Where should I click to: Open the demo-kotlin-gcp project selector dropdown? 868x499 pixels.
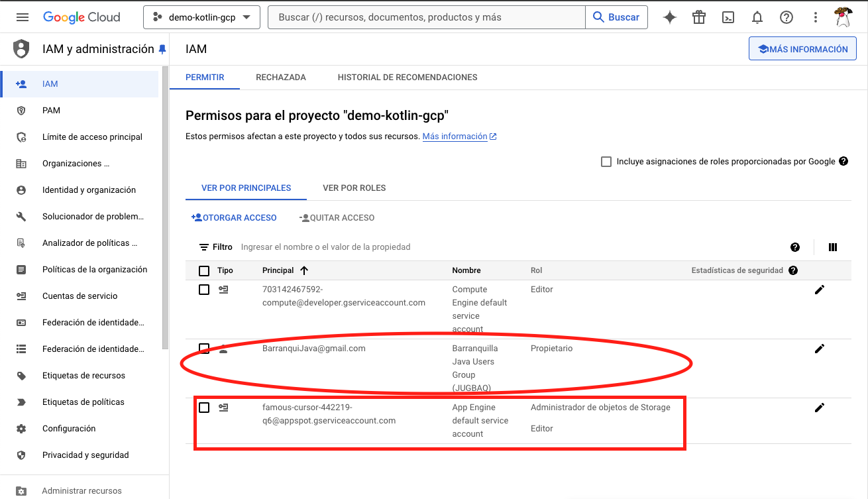tap(201, 17)
